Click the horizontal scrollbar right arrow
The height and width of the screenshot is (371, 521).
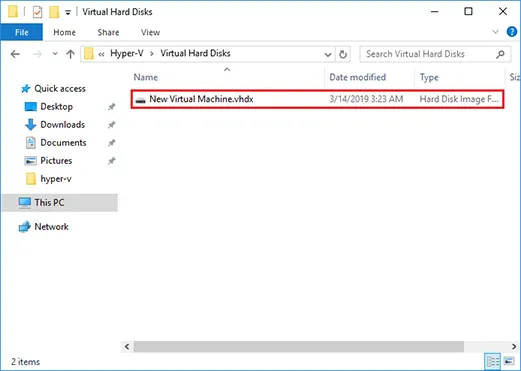tap(514, 347)
